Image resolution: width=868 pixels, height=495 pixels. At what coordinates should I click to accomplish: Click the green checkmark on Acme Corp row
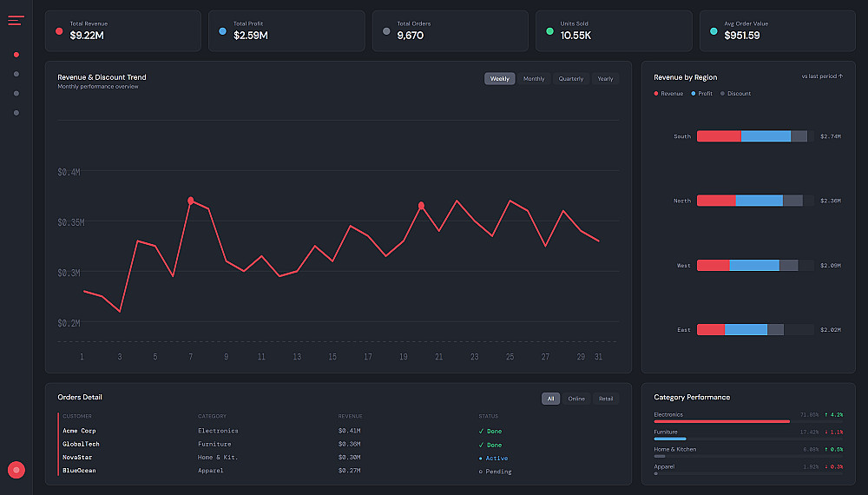point(481,432)
